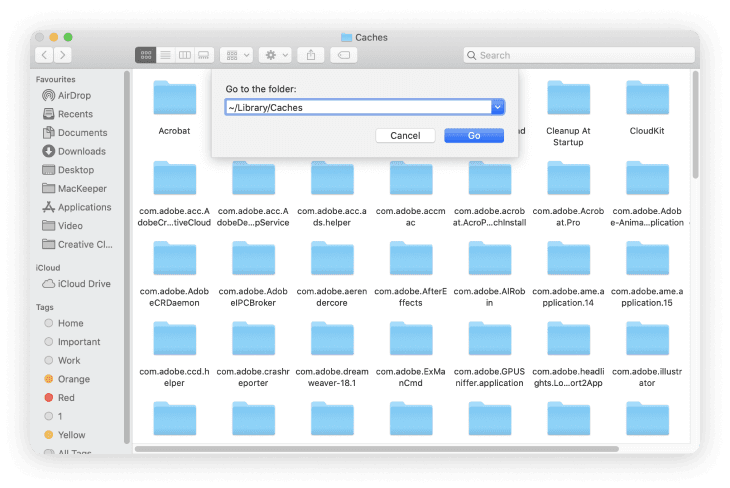Select the com.adobe.AfterEffects folder icon
Screen dimensions: 730x488
[x=411, y=261]
